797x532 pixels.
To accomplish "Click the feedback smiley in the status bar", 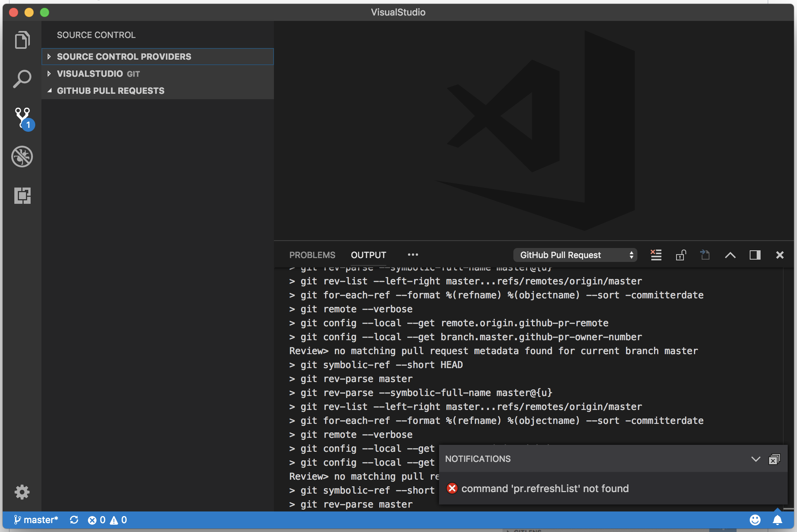I will [x=755, y=520].
